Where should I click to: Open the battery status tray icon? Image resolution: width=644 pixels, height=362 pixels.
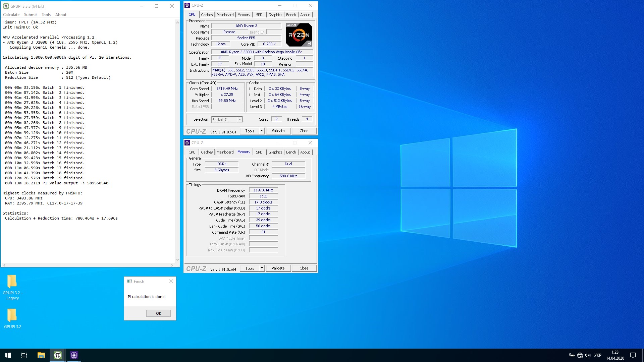[x=572, y=355]
